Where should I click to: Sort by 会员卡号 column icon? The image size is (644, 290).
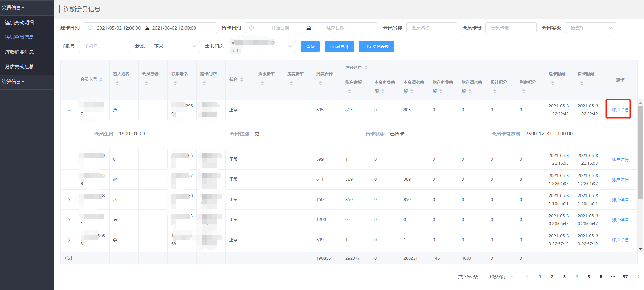click(x=101, y=79)
